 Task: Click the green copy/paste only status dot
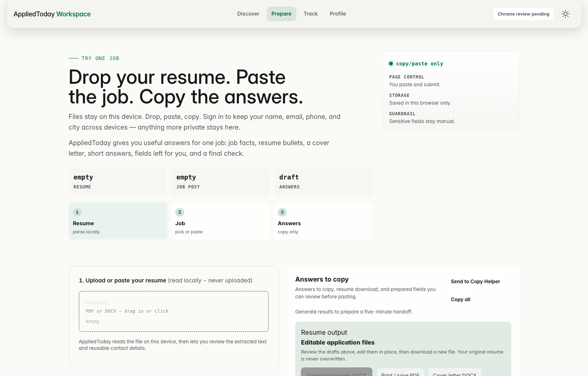point(391,63)
